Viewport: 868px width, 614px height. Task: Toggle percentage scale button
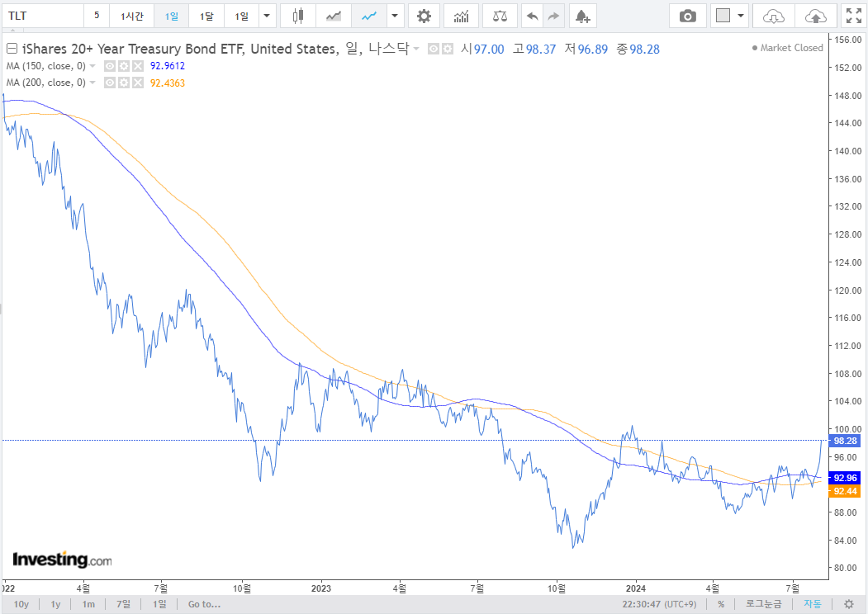(721, 604)
